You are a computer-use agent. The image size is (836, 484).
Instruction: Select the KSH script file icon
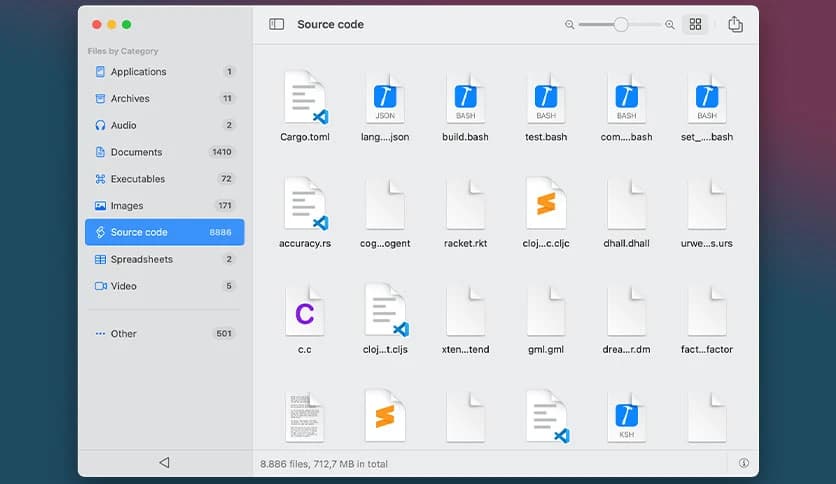coord(626,417)
